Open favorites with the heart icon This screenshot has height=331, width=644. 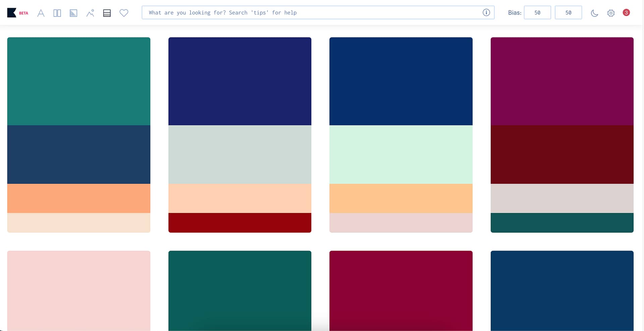(x=124, y=13)
